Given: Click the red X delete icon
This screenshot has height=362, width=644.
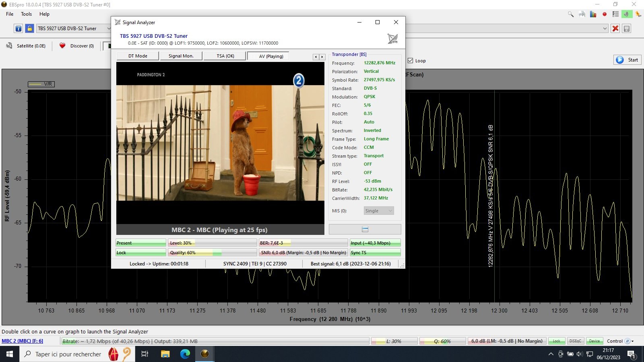Looking at the screenshot, I should [x=615, y=29].
